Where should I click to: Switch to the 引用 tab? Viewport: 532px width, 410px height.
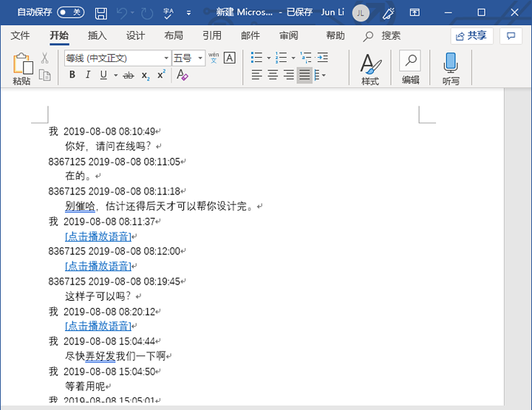click(212, 35)
